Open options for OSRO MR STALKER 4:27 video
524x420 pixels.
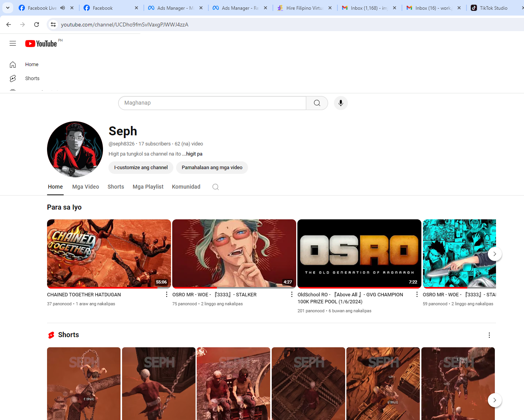292,294
